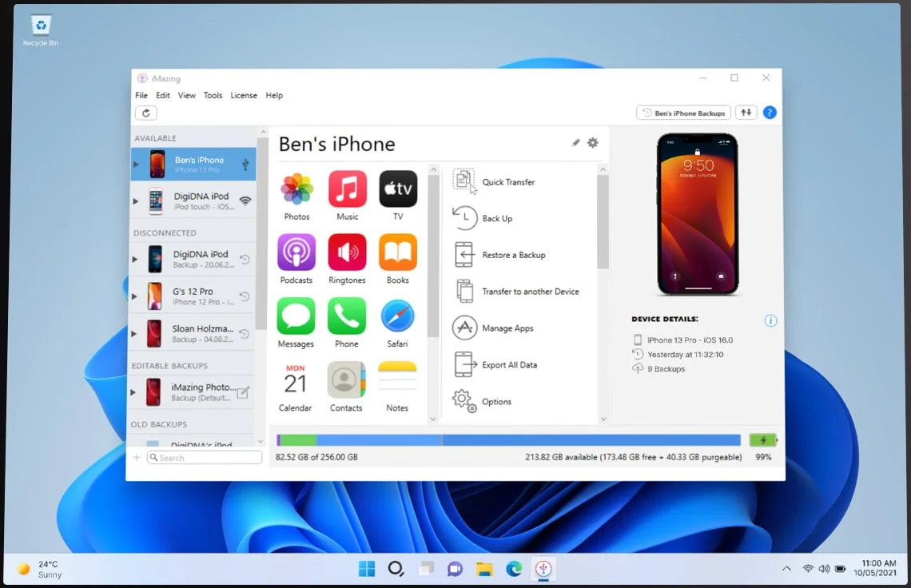Open the View menu
The height and width of the screenshot is (588, 911).
tap(186, 95)
